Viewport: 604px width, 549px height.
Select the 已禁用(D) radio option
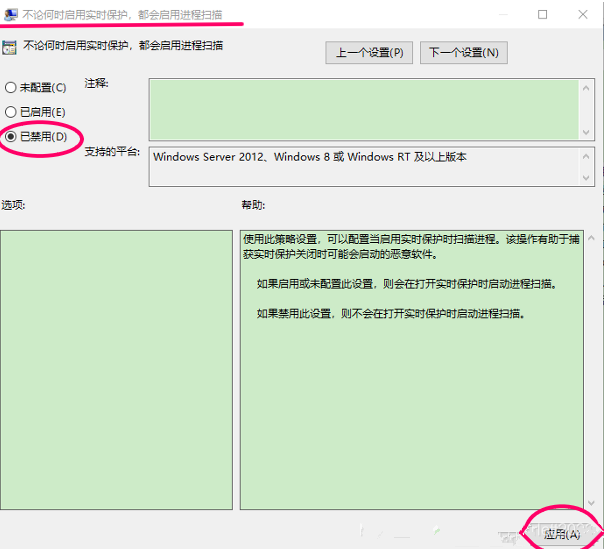(x=36, y=136)
